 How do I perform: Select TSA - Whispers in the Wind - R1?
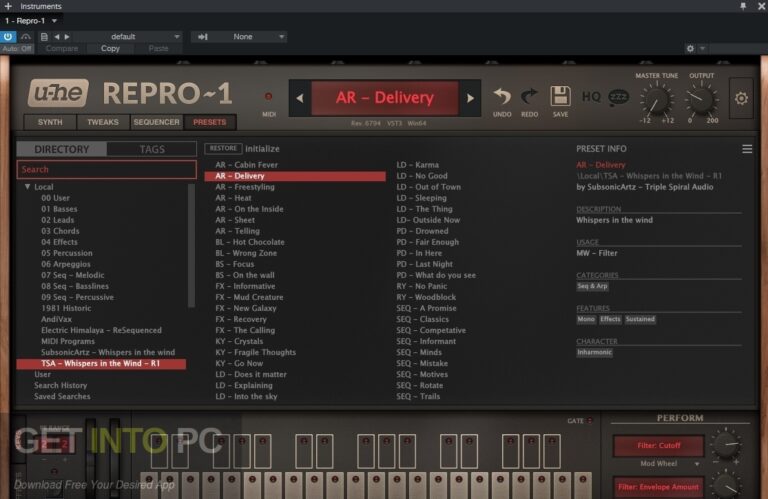click(x=101, y=363)
